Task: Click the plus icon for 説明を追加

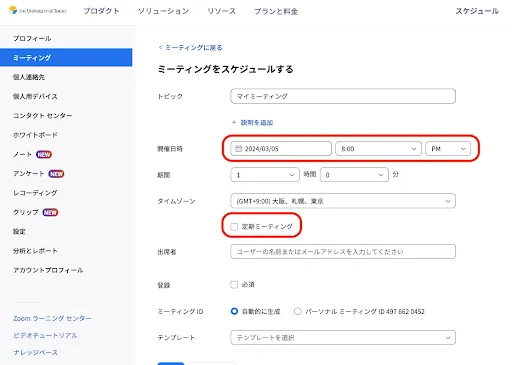Action: click(234, 122)
